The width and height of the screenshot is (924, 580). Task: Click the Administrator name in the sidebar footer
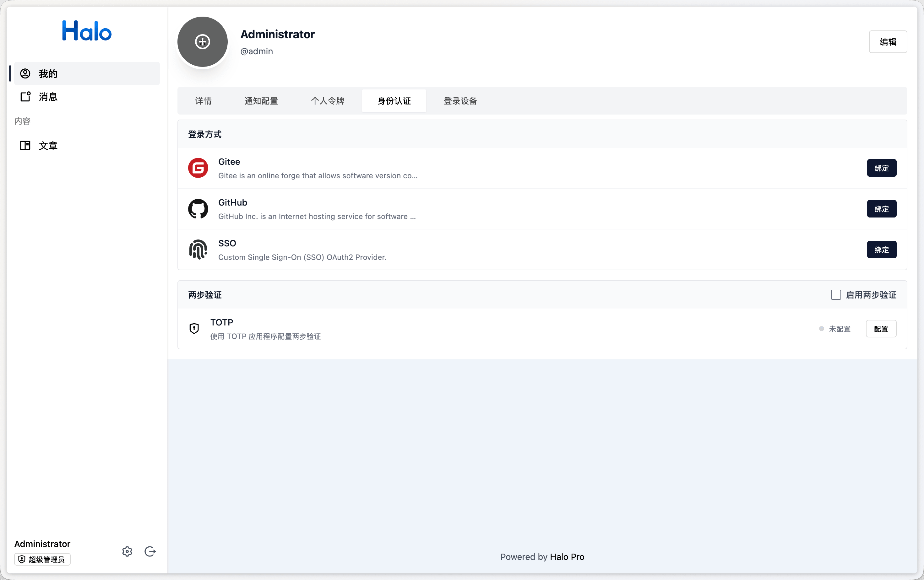coord(42,544)
